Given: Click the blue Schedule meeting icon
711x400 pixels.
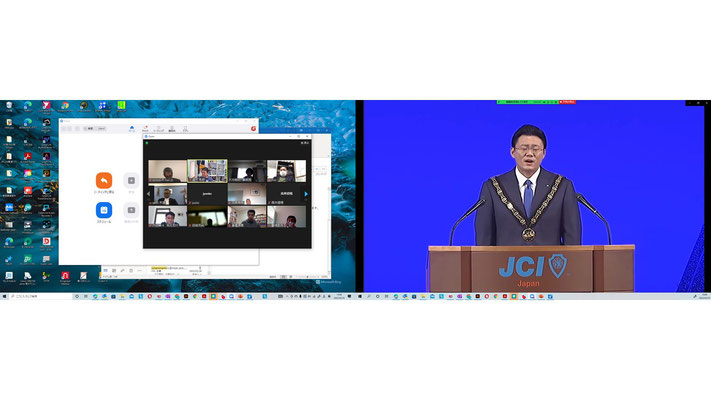Looking at the screenshot, I should (x=104, y=210).
